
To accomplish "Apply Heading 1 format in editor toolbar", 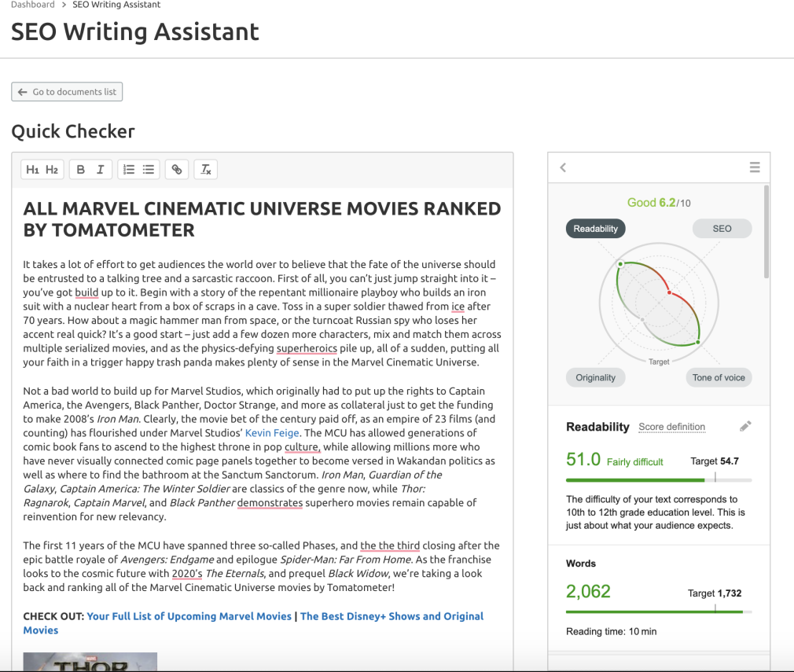I will 32,170.
